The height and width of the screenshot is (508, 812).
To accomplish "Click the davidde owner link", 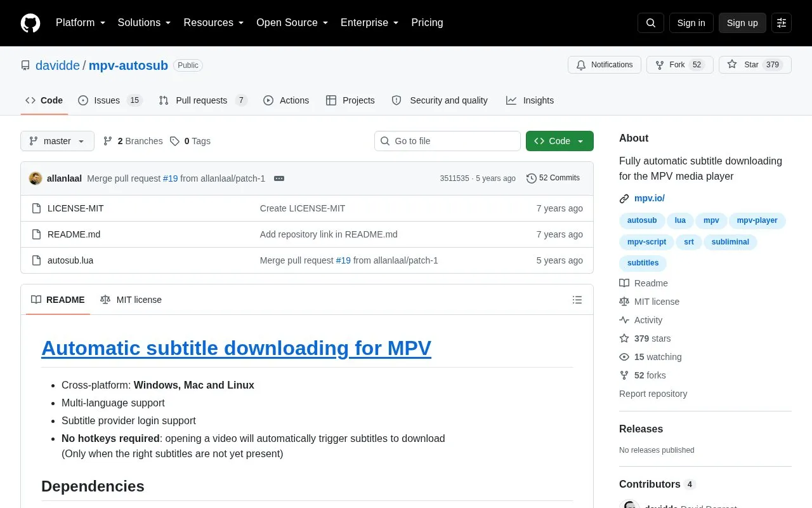I will tap(58, 65).
